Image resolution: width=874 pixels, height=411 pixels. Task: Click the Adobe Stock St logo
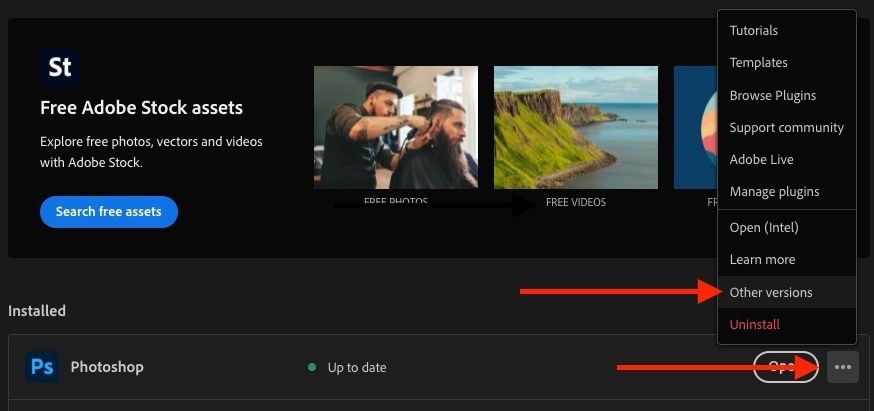click(x=60, y=68)
